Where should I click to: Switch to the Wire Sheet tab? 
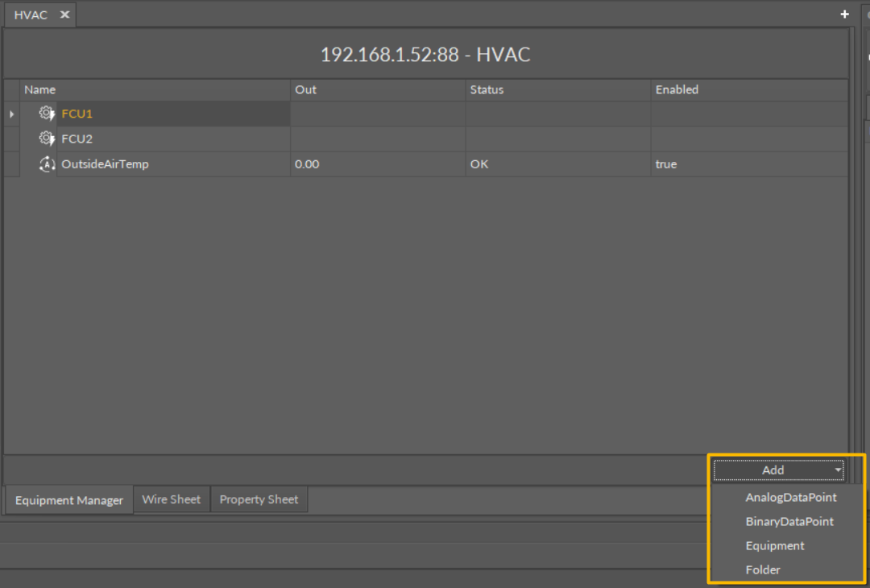[x=171, y=499]
